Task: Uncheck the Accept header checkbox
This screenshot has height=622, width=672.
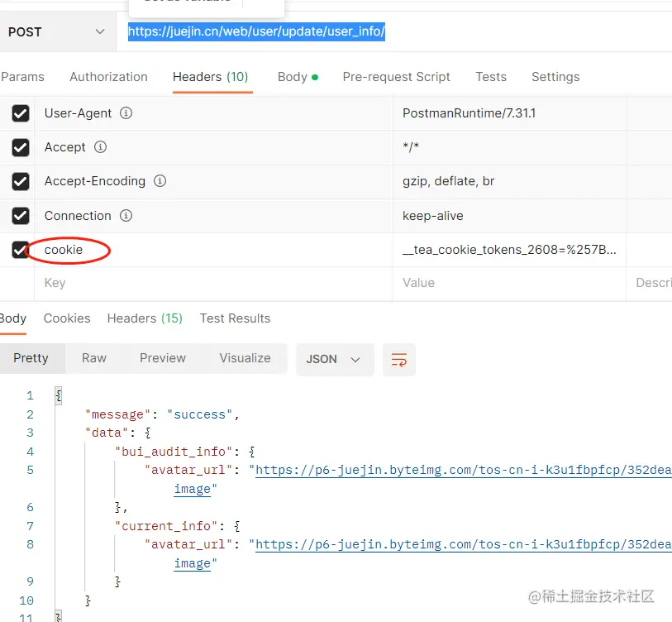Action: [21, 147]
